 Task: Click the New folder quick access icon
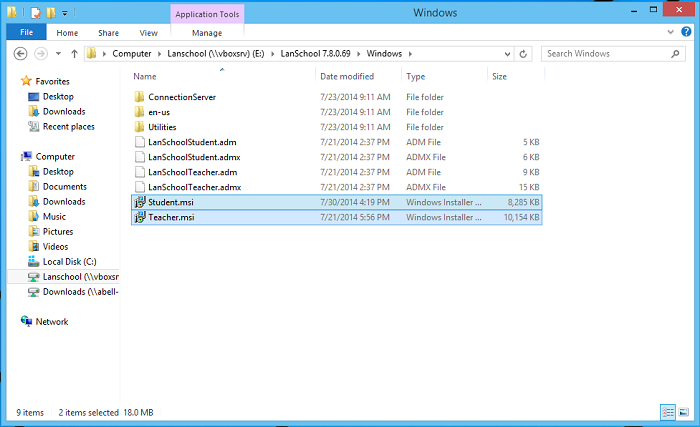(x=51, y=13)
